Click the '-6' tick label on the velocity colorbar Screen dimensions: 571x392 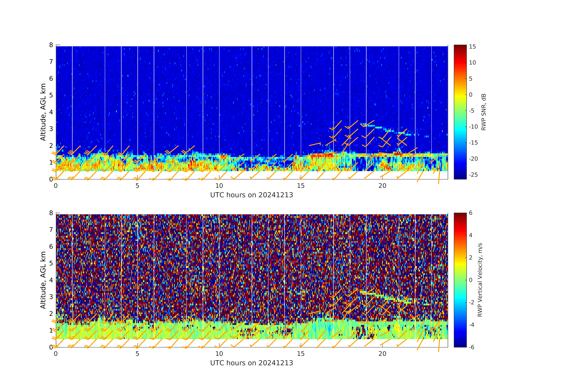coord(472,347)
